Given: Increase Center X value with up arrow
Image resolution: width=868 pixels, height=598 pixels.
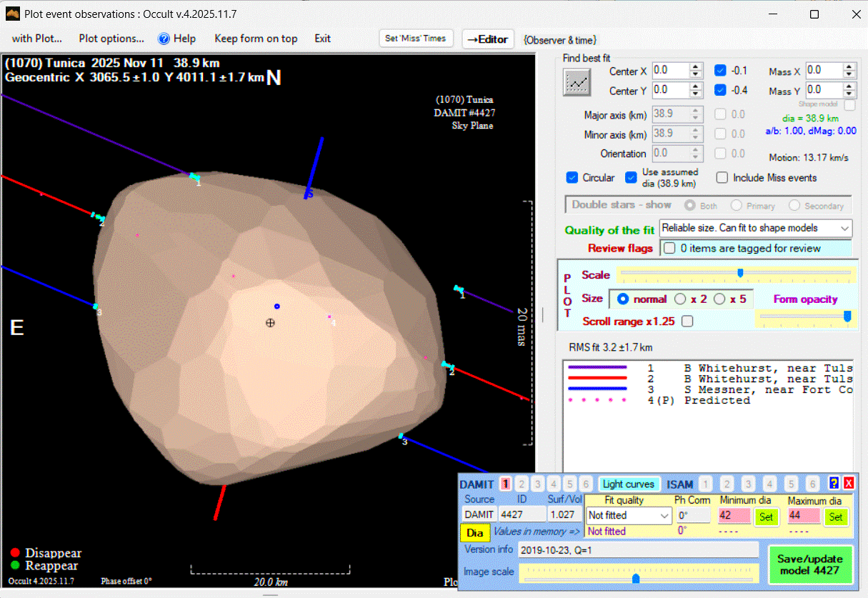Looking at the screenshot, I should point(695,67).
